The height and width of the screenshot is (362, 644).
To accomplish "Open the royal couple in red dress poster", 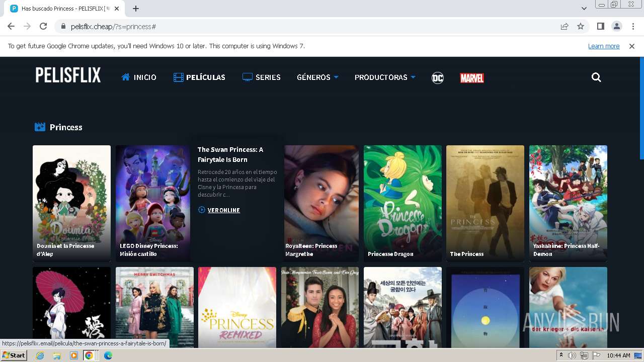I will pyautogui.click(x=320, y=307).
